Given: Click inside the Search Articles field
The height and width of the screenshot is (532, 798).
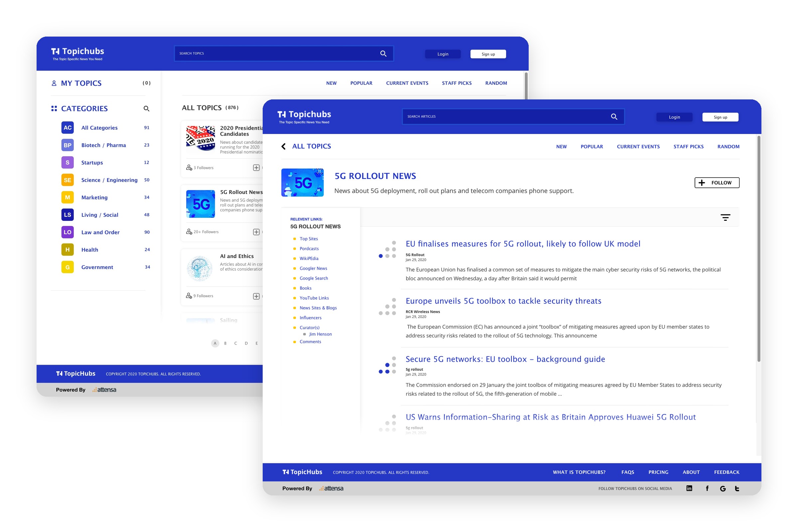Looking at the screenshot, I should tap(513, 117).
